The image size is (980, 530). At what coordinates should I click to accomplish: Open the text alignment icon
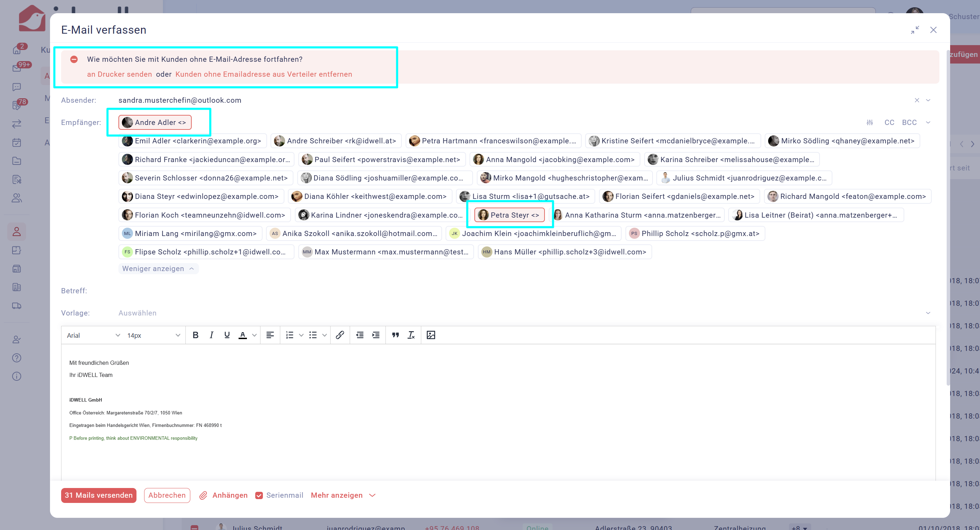(x=270, y=335)
